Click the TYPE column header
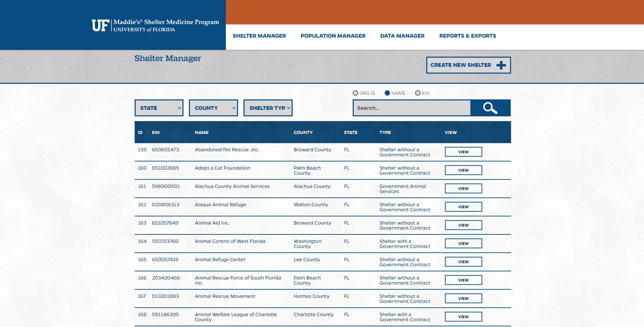 [x=385, y=132]
